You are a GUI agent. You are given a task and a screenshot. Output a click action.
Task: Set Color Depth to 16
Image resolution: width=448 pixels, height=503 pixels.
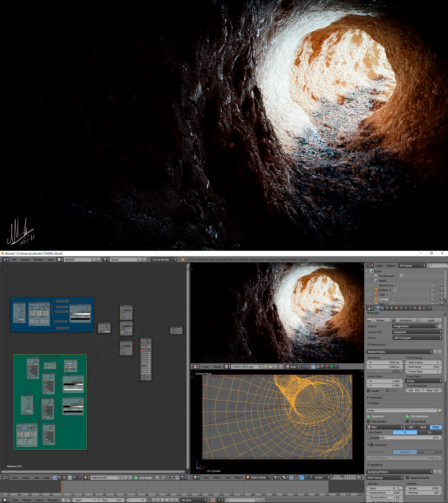tap(430, 432)
